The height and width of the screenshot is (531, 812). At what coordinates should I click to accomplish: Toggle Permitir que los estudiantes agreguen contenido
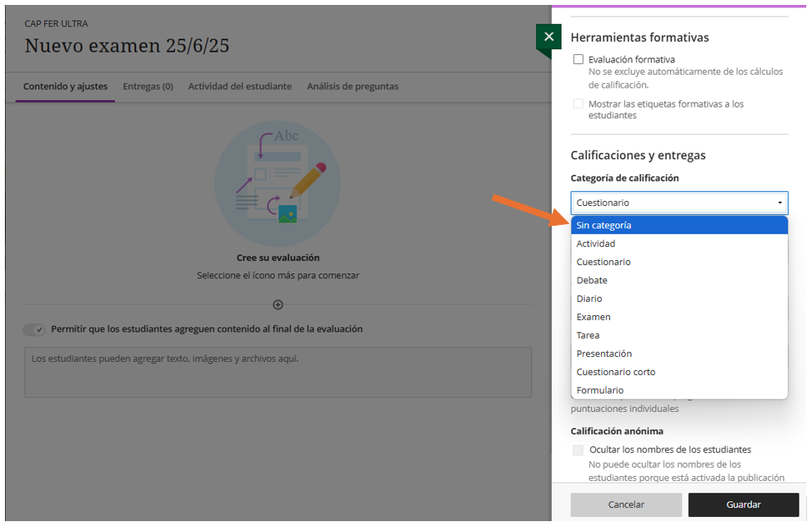34,330
